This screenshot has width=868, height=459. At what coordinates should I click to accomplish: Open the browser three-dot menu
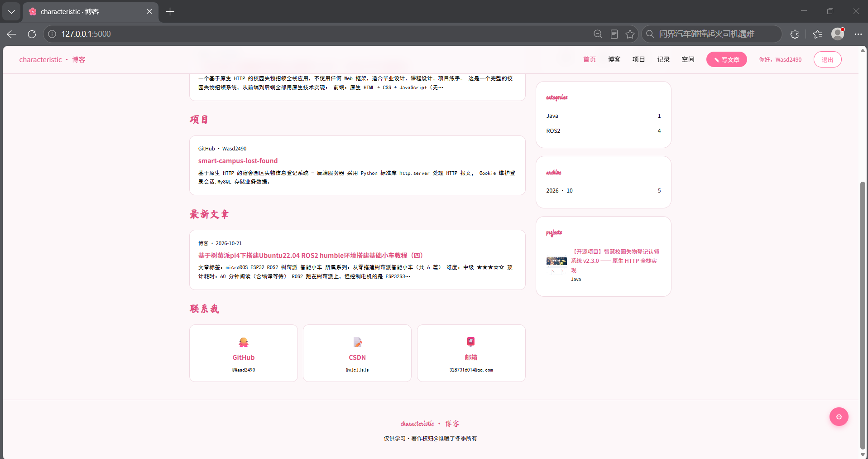tap(858, 34)
